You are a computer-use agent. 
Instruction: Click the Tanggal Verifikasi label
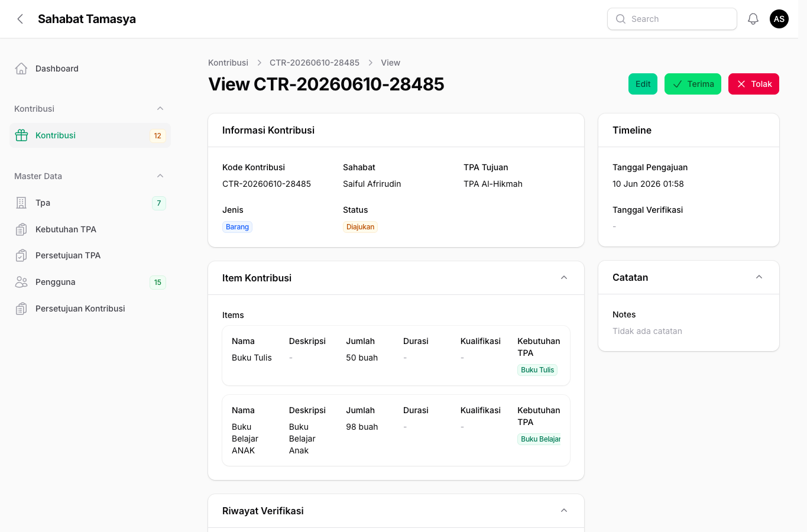tap(648, 210)
